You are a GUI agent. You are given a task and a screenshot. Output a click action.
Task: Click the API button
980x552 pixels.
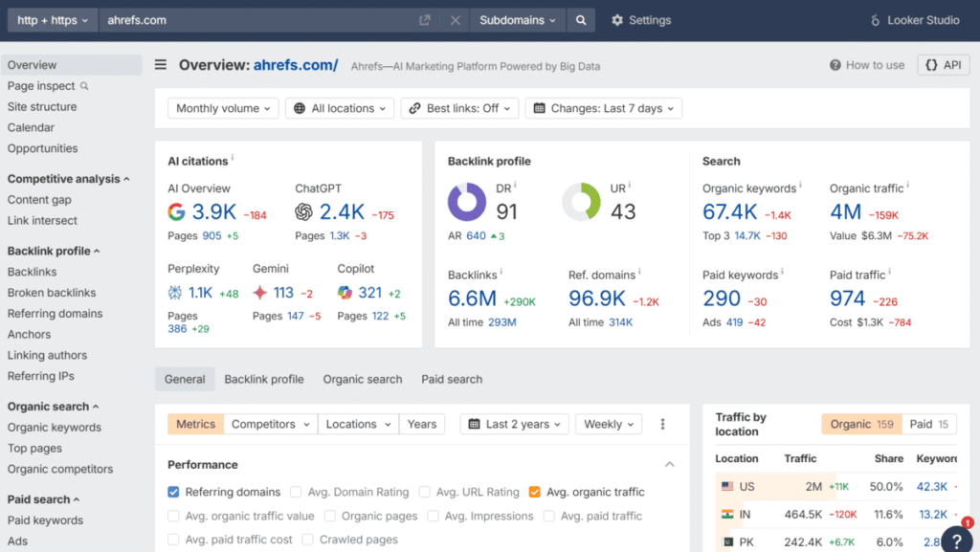pyautogui.click(x=943, y=65)
